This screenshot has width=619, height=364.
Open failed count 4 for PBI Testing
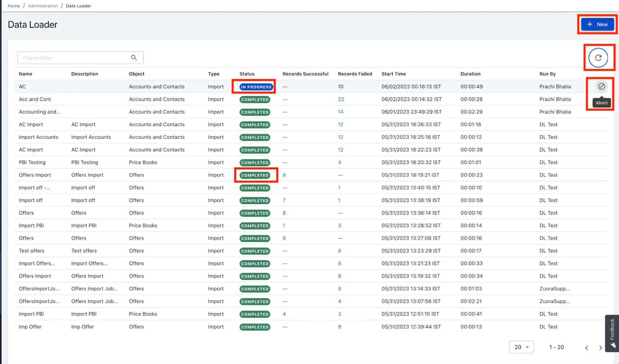coord(340,162)
